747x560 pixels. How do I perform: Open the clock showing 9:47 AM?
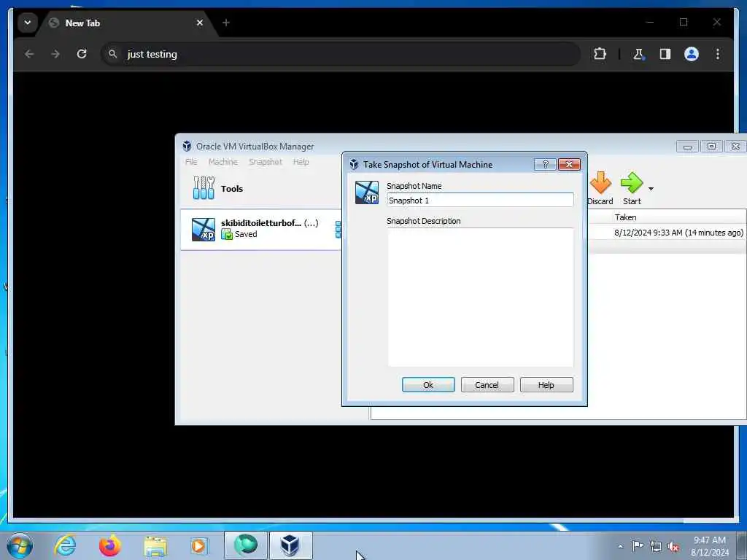coord(709,545)
